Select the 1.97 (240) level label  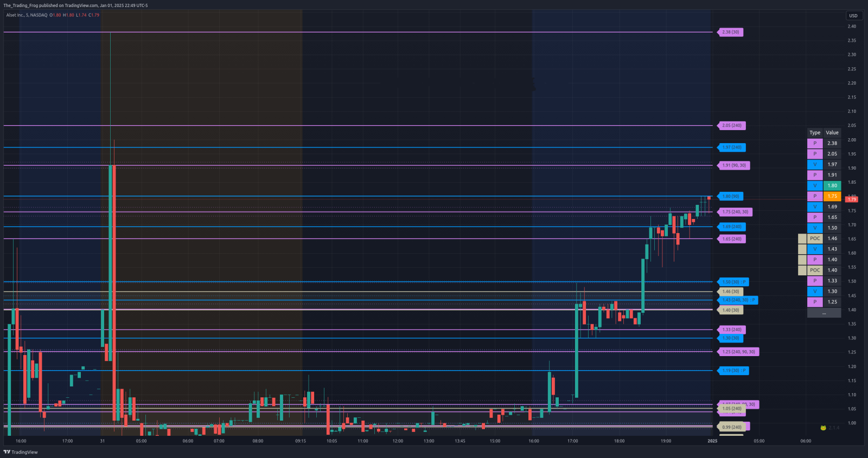pos(732,147)
